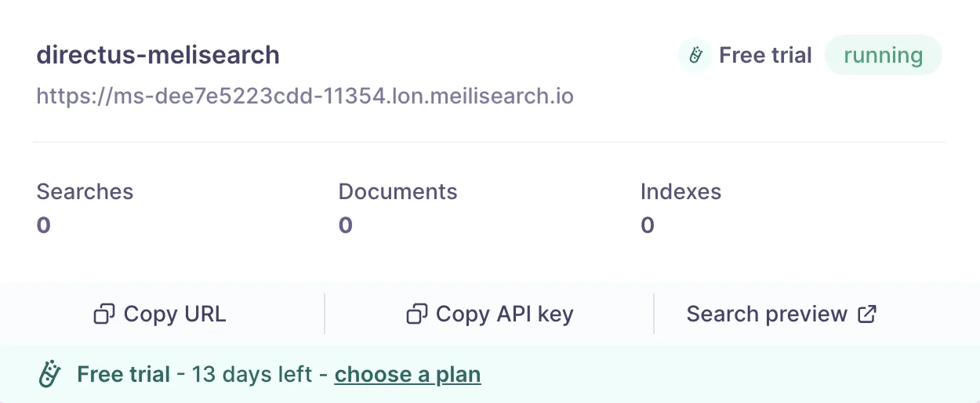
Task: Open the directus-melisearch project title
Action: [158, 55]
